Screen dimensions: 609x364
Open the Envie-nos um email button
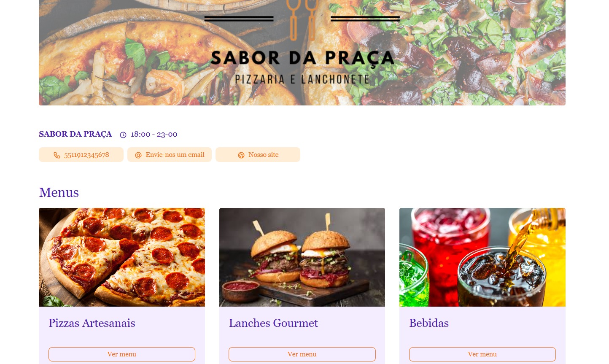pos(170,155)
